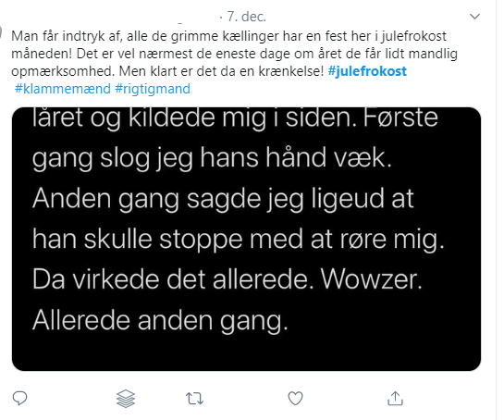Click the 'Anden gang sagde jeg ligeud' line

[x=223, y=199]
